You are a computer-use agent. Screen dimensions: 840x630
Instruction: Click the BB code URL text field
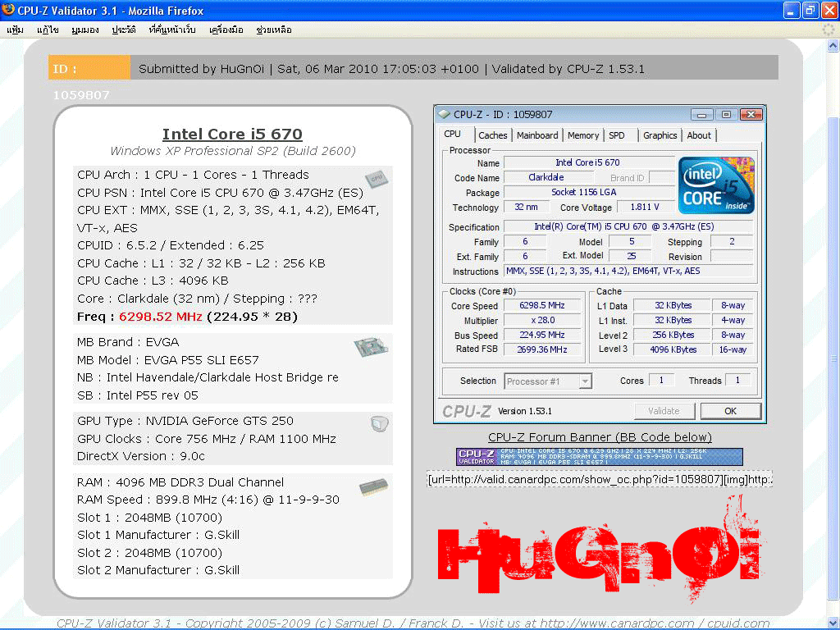(x=600, y=479)
